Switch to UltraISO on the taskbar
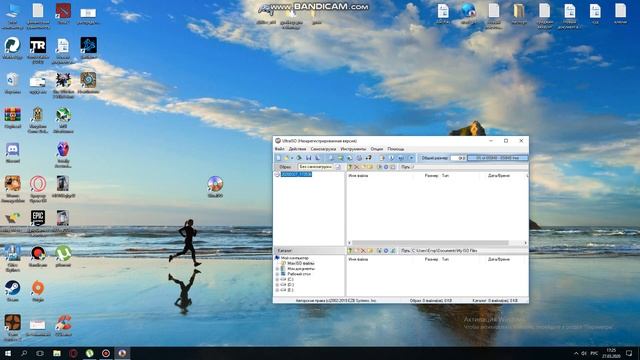Viewport: 640px width, 360px height. (x=122, y=353)
